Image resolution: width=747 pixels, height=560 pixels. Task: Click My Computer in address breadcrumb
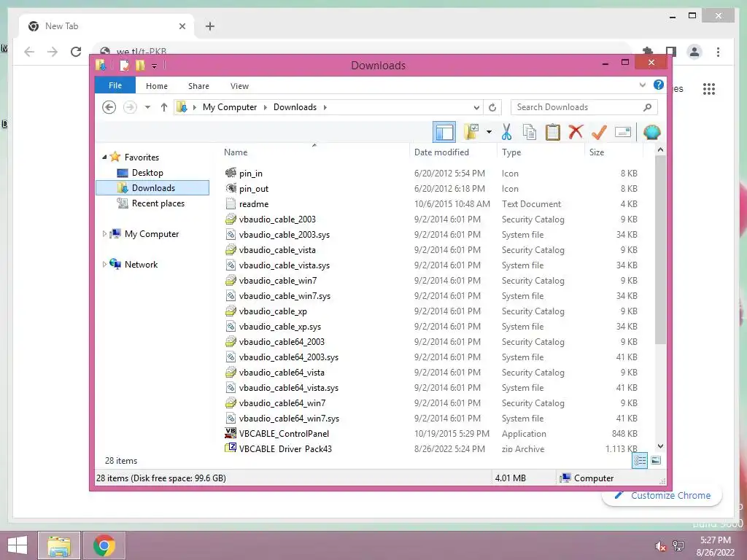click(x=230, y=107)
